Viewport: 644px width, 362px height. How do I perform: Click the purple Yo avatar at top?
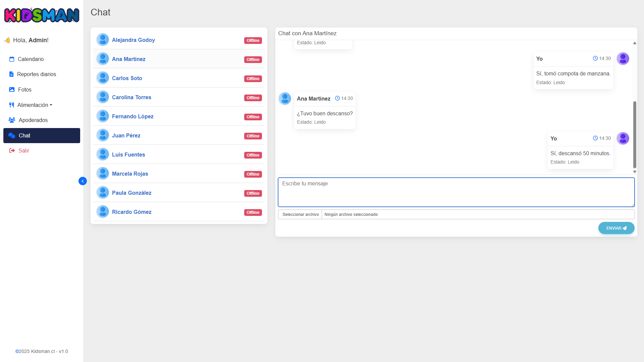point(623,59)
